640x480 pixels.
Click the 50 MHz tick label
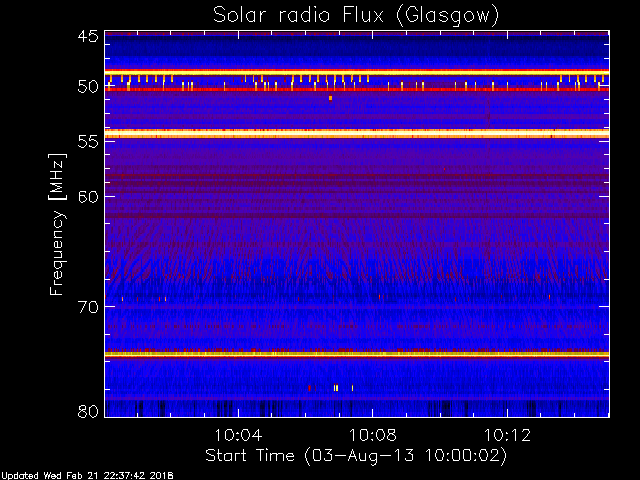(87, 87)
